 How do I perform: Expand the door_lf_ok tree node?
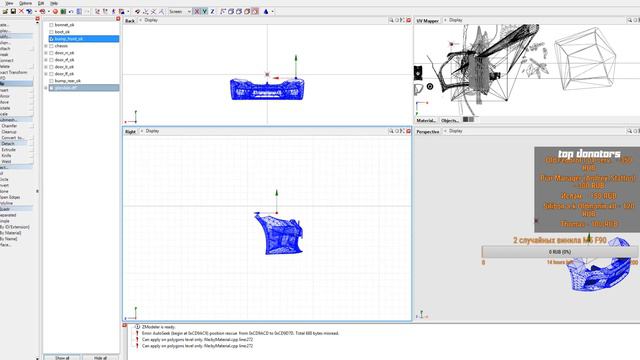pos(46,73)
